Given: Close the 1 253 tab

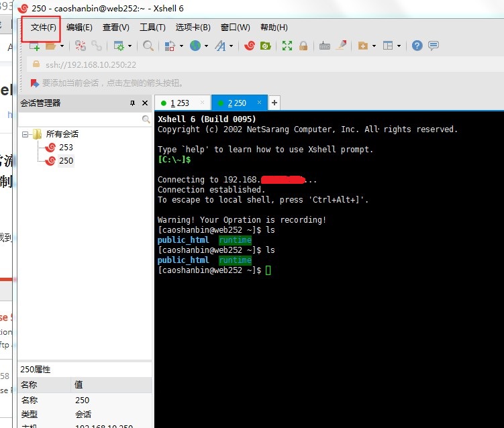Looking at the screenshot, I should click(202, 102).
